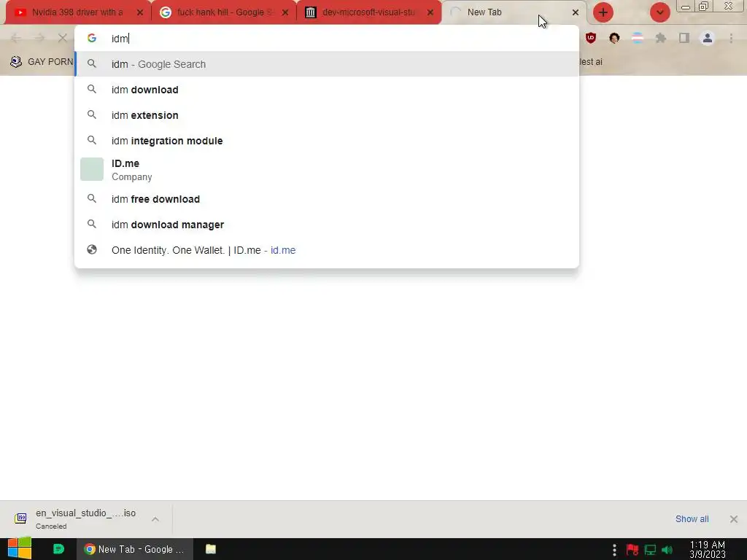Image resolution: width=747 pixels, height=560 pixels.
Task: Toggle the side panel icon
Action: coord(684,38)
